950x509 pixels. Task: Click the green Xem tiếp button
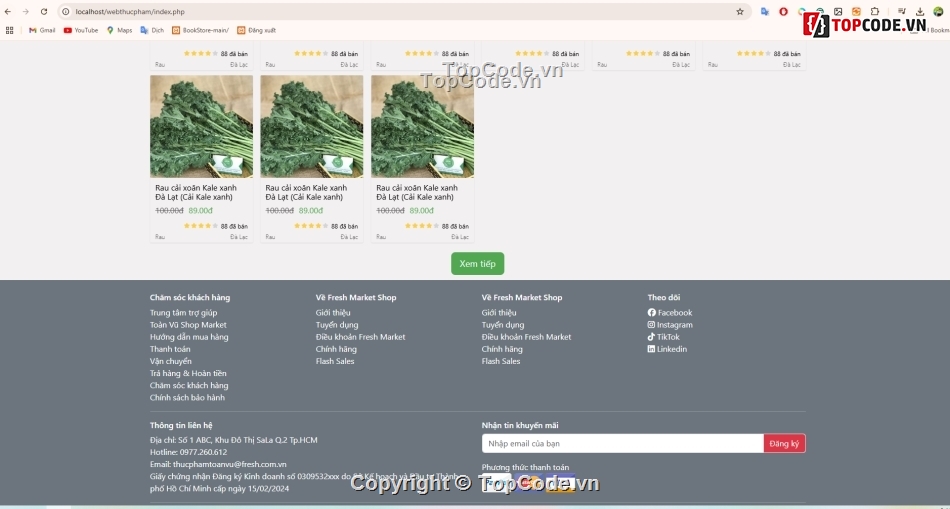[477, 264]
